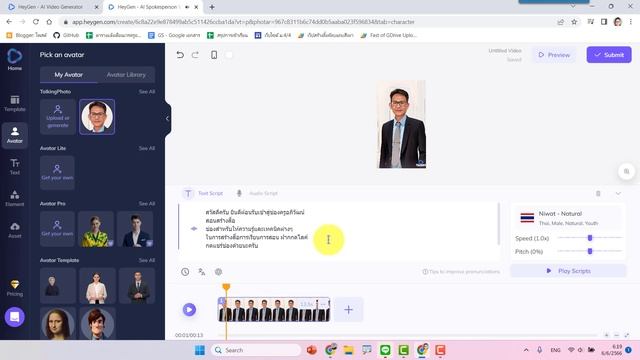
Task: Zoom in the timeline
Action: tap(607, 335)
